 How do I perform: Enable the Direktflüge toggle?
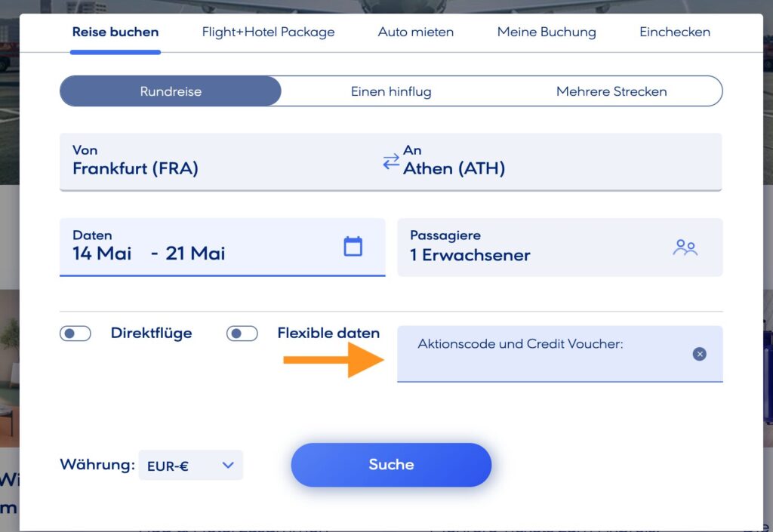[75, 333]
